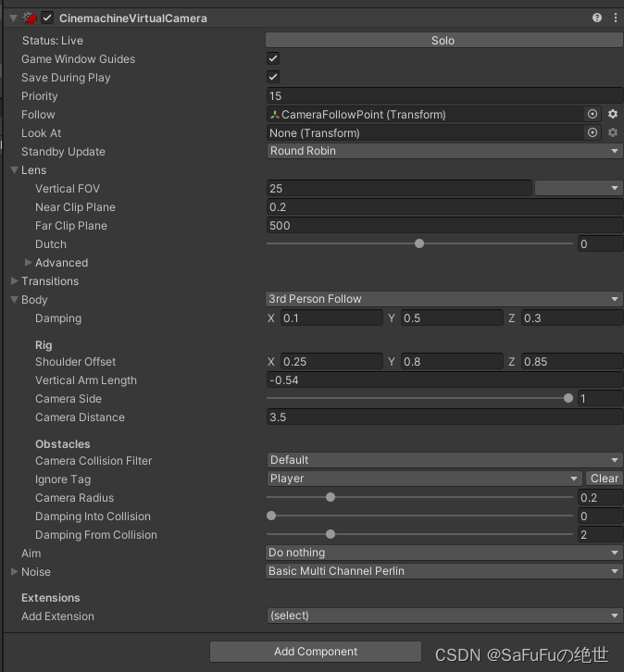This screenshot has height=672, width=624.
Task: Disable the CinemachineVirtualCamera component checkbox
Action: pyautogui.click(x=47, y=18)
